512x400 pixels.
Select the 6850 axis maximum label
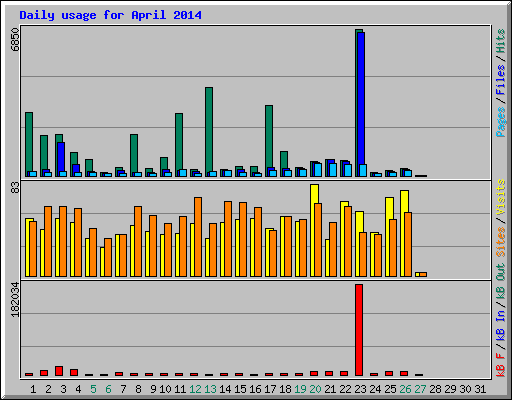point(15,40)
